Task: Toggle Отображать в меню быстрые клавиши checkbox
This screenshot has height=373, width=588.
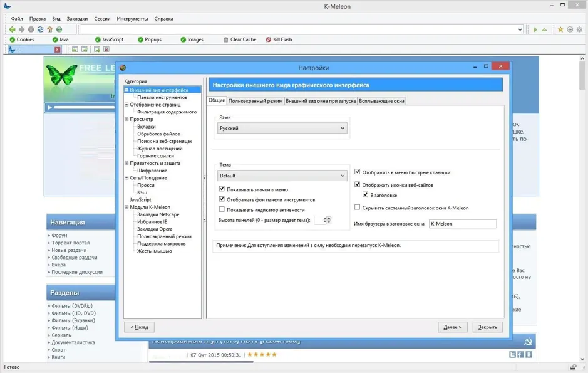Action: (x=358, y=172)
